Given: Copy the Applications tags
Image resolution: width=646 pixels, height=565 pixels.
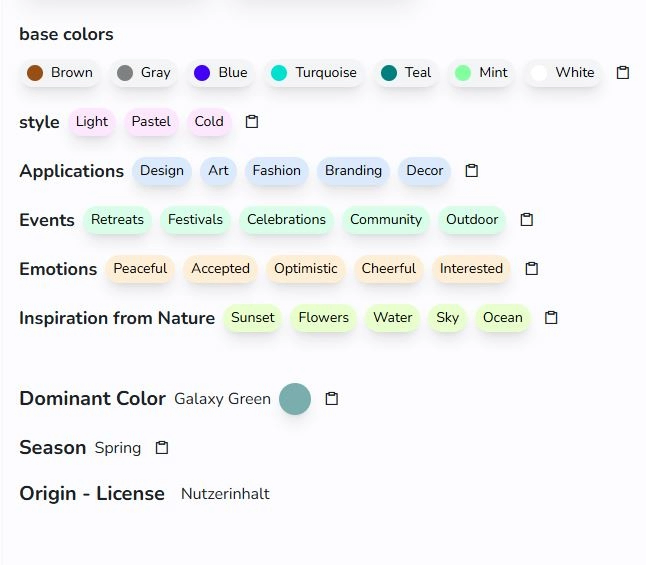Looking at the screenshot, I should click(x=471, y=171).
